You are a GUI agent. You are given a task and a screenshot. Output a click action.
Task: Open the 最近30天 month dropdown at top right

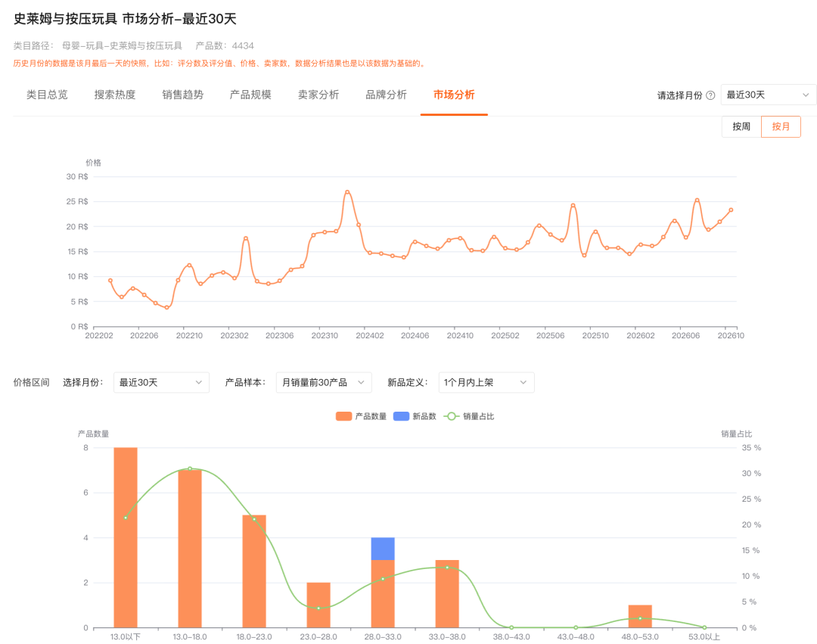(769, 95)
